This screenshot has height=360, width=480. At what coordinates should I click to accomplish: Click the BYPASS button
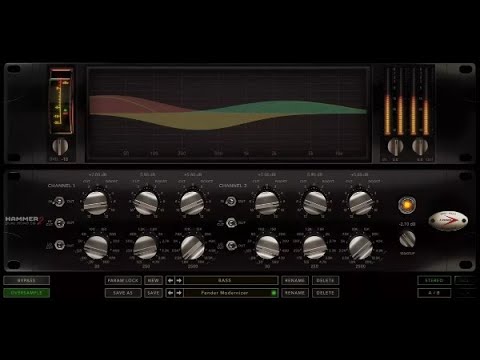(27, 280)
